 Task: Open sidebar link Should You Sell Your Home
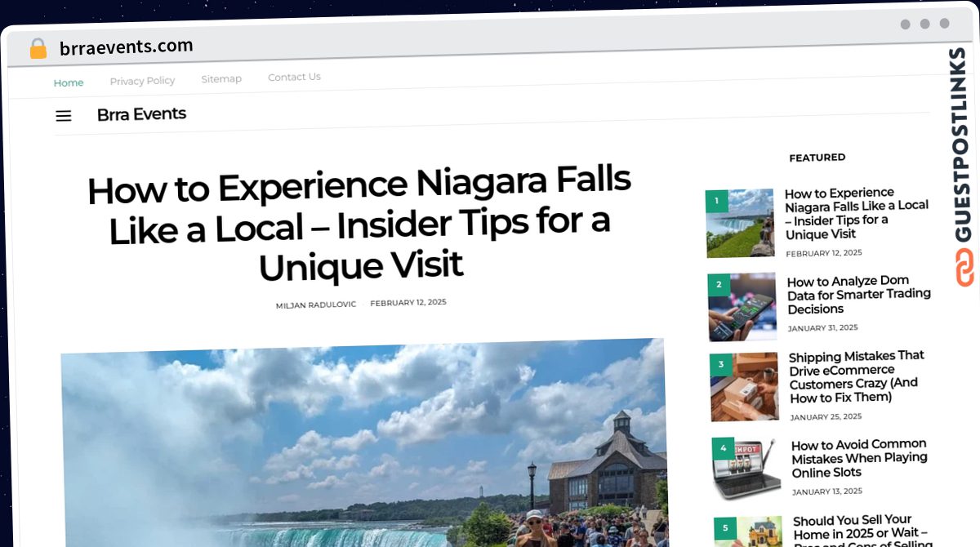pos(862,532)
